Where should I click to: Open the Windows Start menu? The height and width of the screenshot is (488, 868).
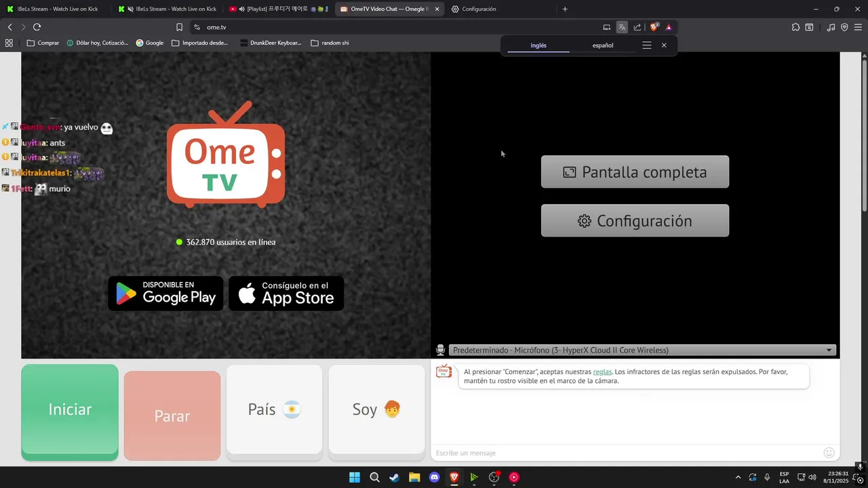[355, 477]
